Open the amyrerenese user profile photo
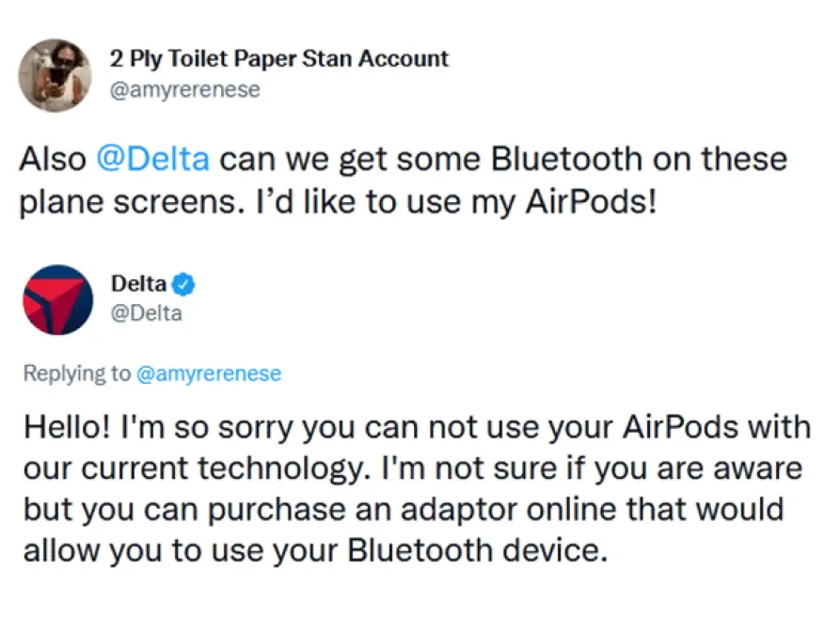Screen dimensions: 840x635 (x=55, y=75)
